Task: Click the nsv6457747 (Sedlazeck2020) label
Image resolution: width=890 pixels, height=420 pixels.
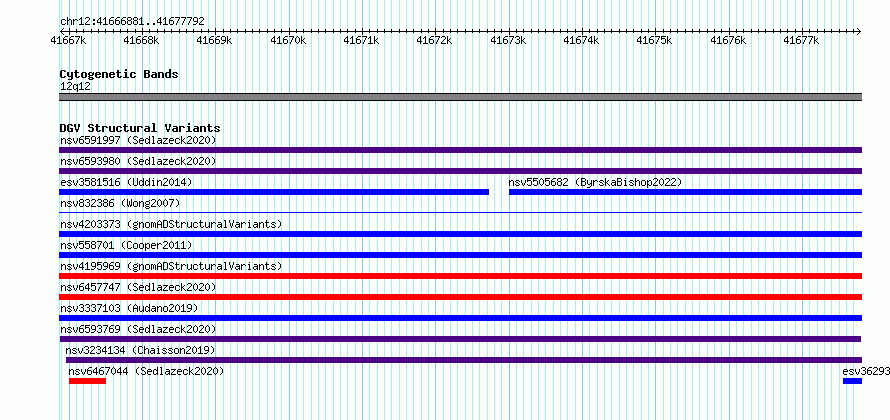Action: (x=138, y=287)
